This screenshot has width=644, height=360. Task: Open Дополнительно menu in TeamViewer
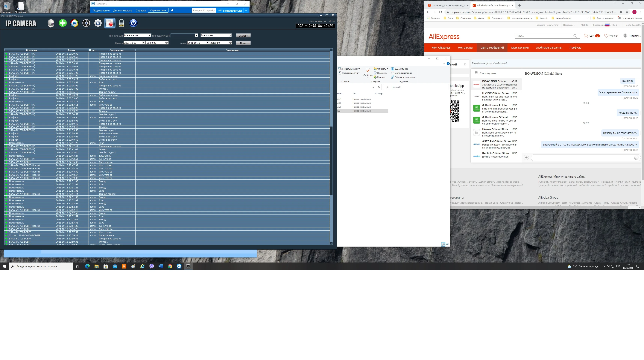(122, 10)
